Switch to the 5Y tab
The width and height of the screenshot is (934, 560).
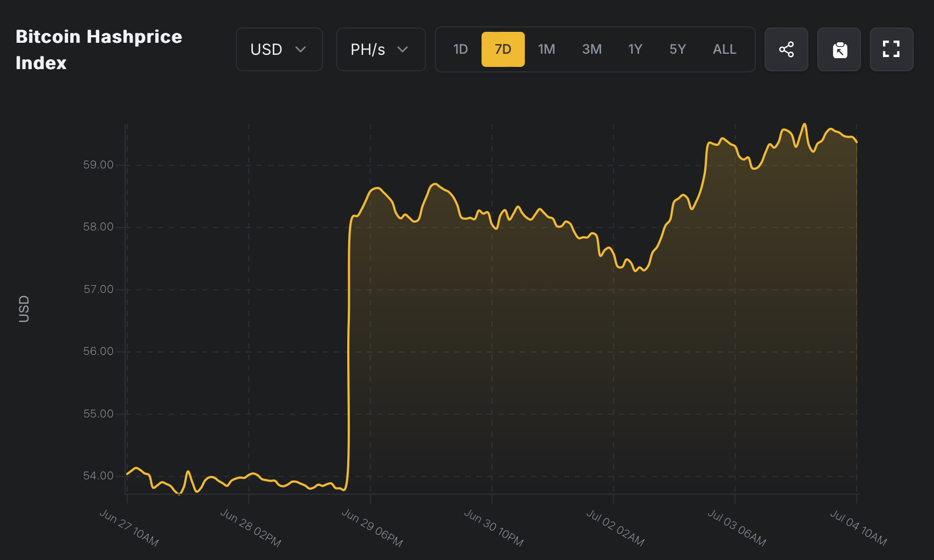coord(677,49)
